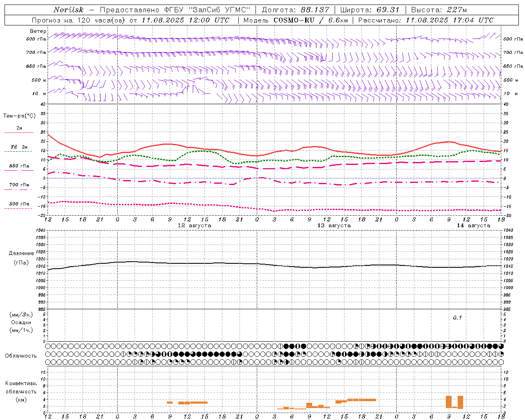Screen dimensions: 525x420
Task: Click the '(гПа)' pressure unit label
Action: [21, 262]
